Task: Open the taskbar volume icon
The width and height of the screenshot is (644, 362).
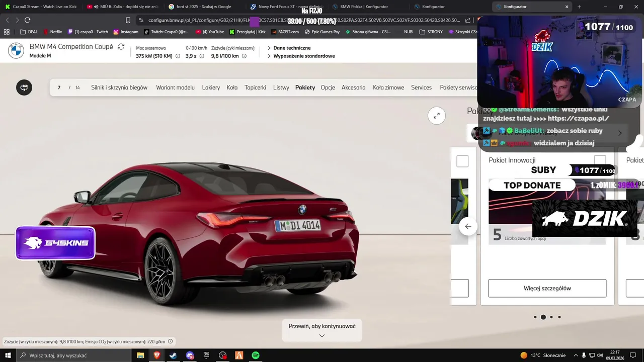Action: coord(601,355)
